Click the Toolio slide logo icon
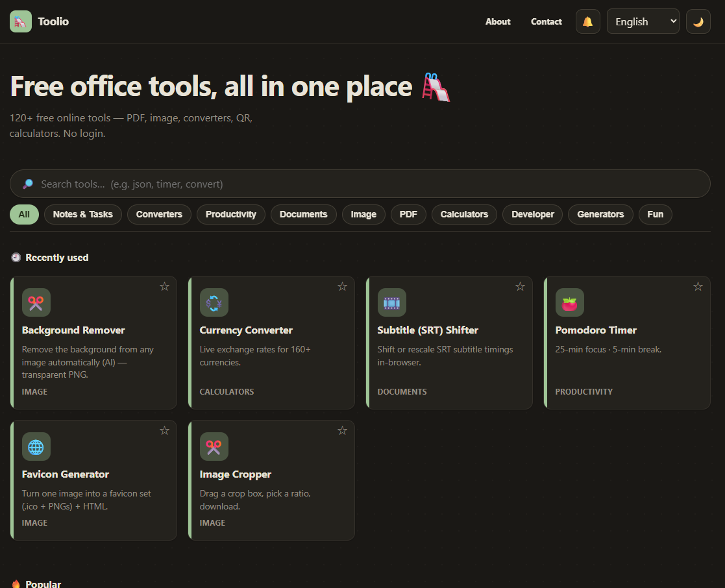725x588 pixels. (x=21, y=21)
